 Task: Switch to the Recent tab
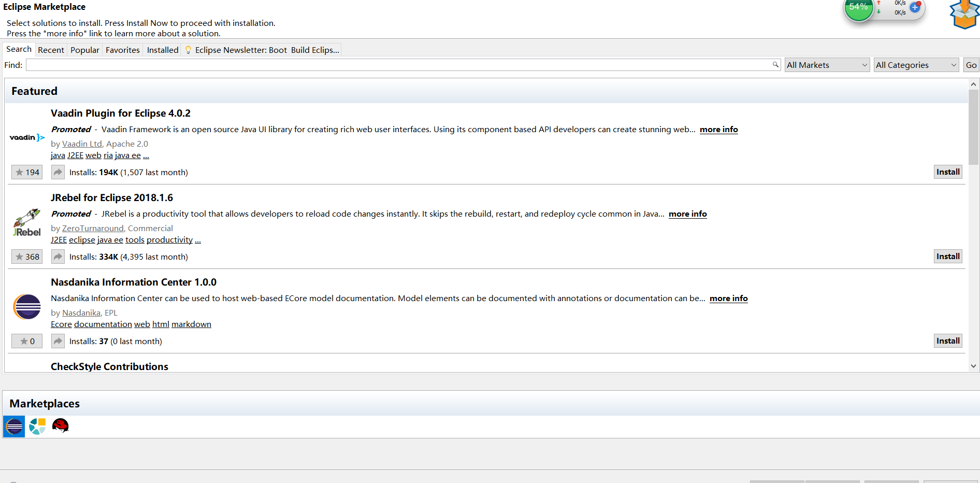[x=51, y=50]
